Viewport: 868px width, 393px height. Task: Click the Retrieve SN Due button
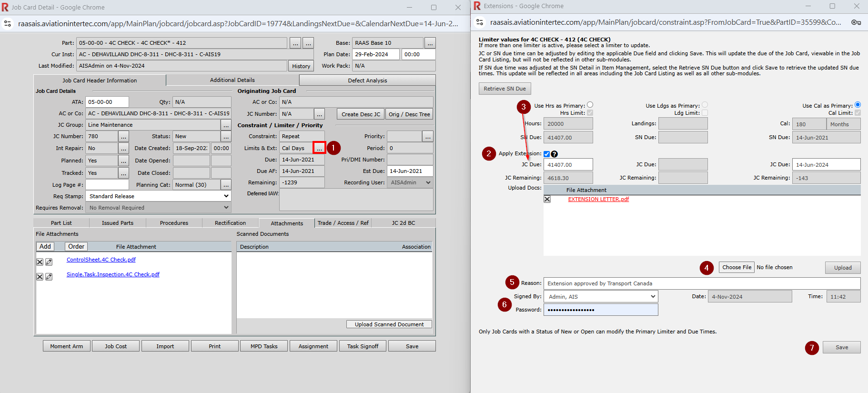(x=505, y=89)
